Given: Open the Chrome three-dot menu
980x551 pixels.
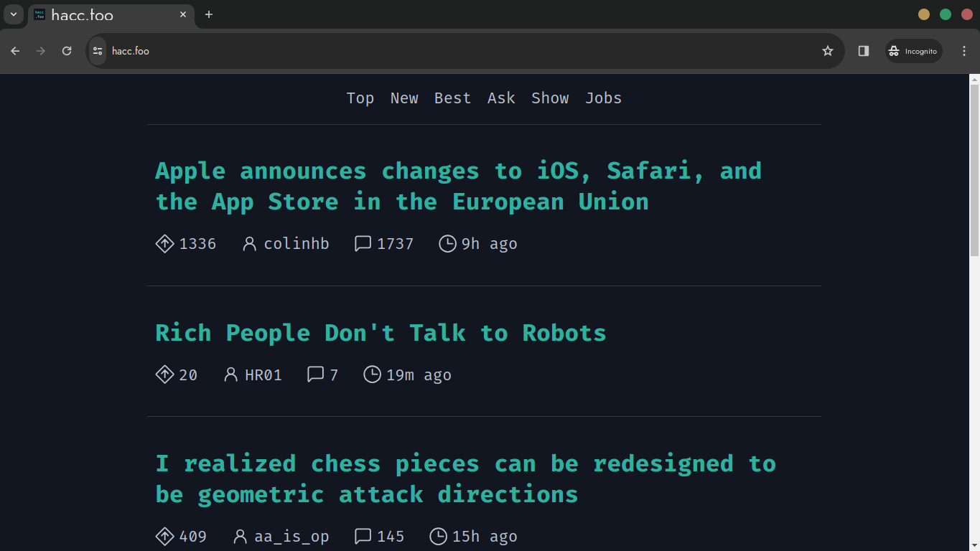Looking at the screenshot, I should tap(964, 51).
